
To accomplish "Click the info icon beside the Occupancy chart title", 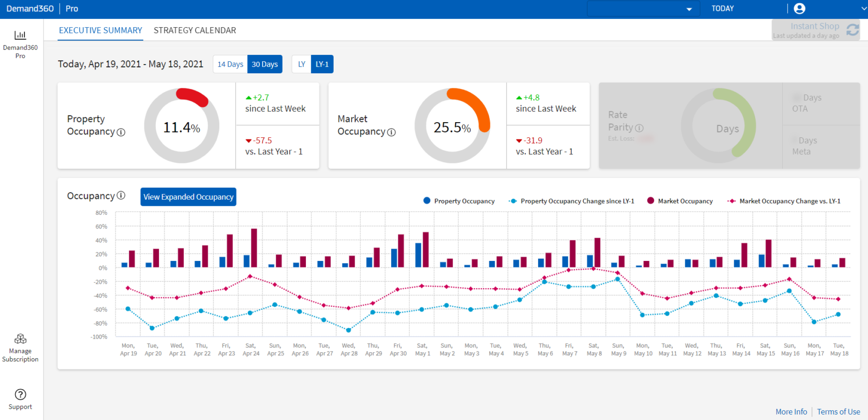I will [x=121, y=195].
